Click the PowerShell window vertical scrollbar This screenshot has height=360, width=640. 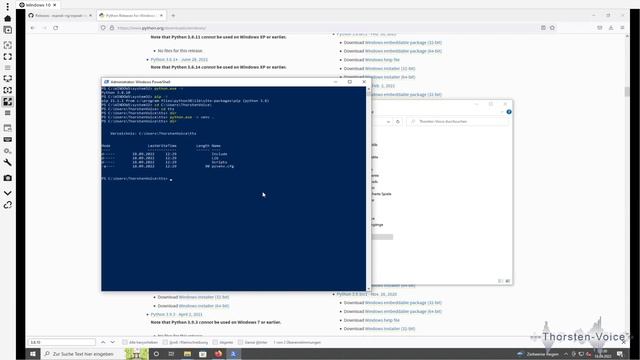click(369, 188)
